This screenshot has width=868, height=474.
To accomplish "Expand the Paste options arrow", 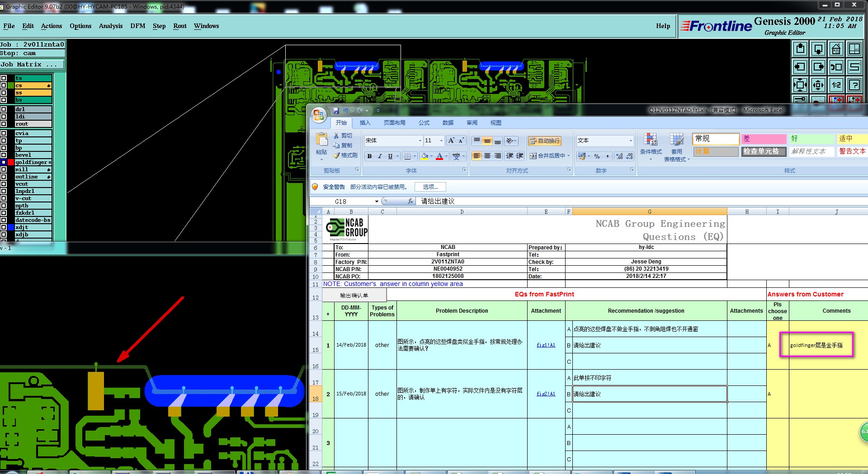I will [321, 159].
